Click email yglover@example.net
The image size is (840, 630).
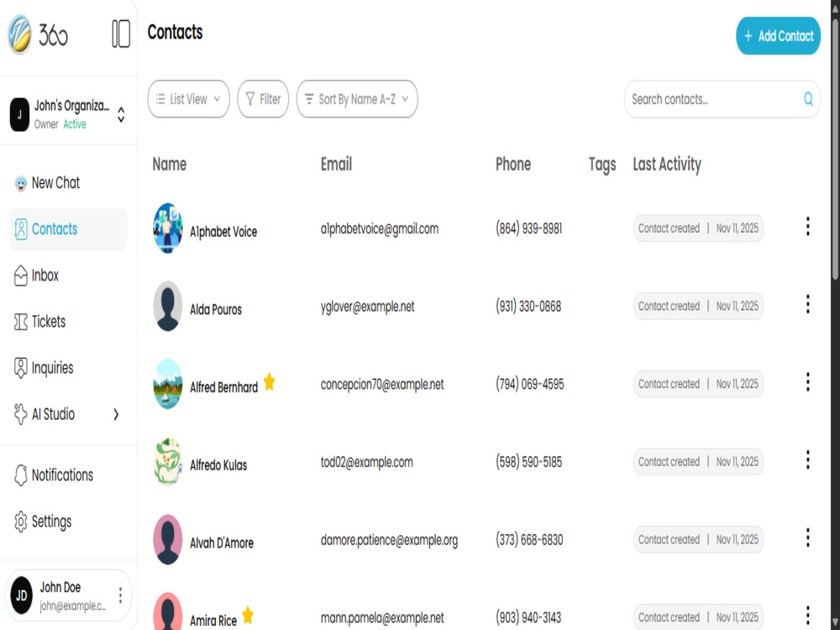pos(368,307)
